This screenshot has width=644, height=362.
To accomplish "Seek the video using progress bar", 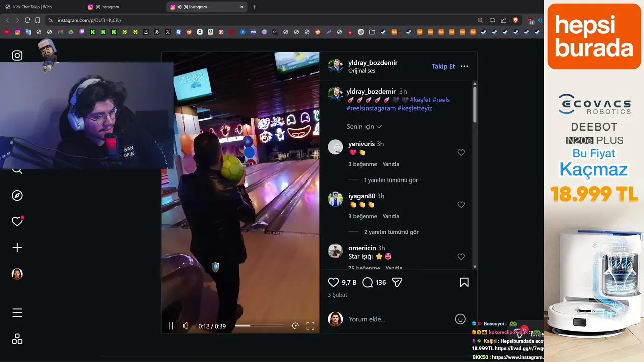I will pyautogui.click(x=260, y=326).
